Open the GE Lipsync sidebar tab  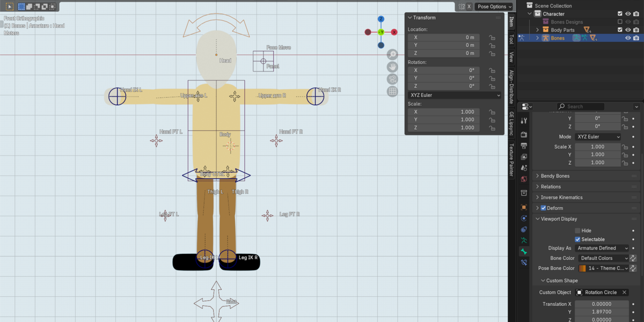click(x=511, y=123)
